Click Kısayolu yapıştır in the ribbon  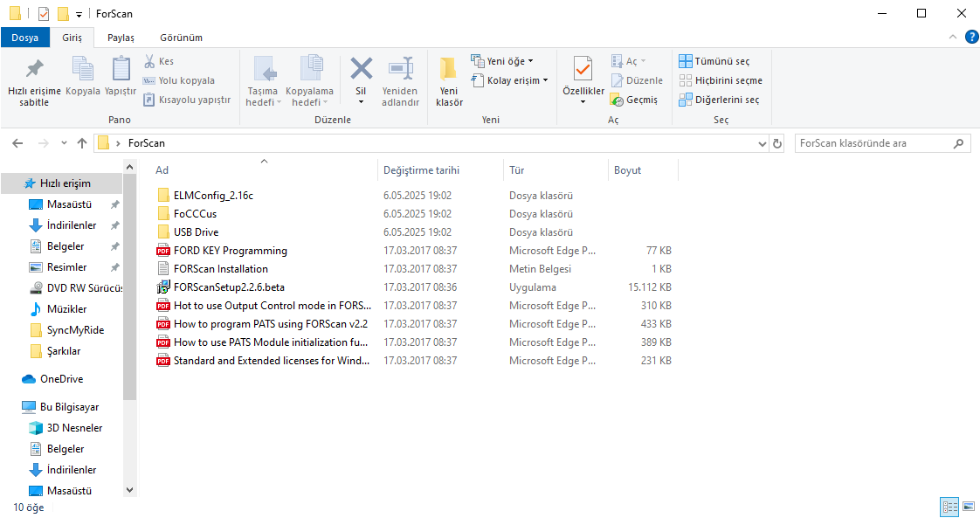(187, 100)
